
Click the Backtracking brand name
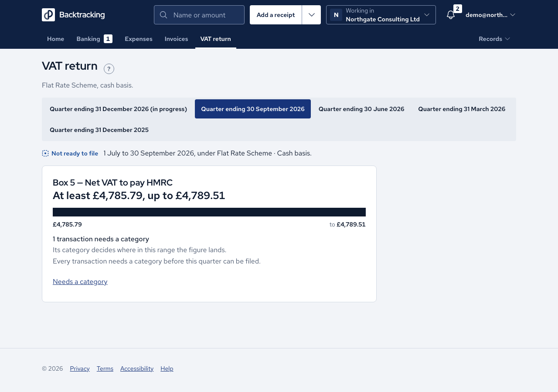82,15
